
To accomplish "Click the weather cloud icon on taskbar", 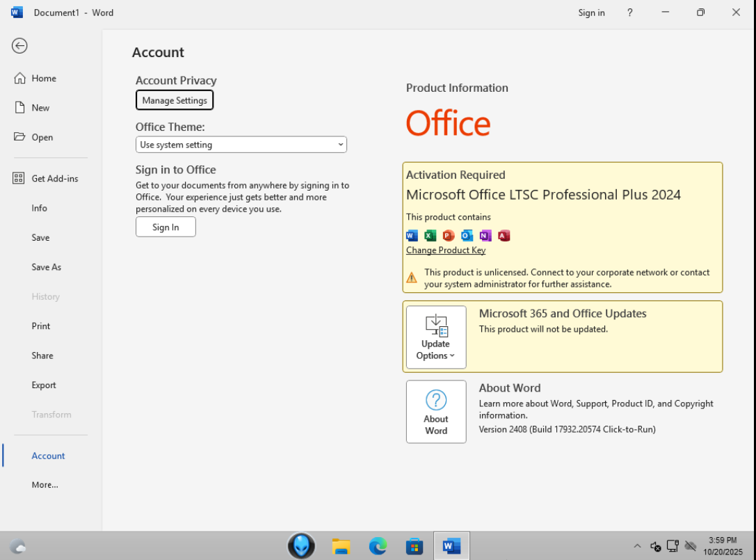I will (x=18, y=547).
